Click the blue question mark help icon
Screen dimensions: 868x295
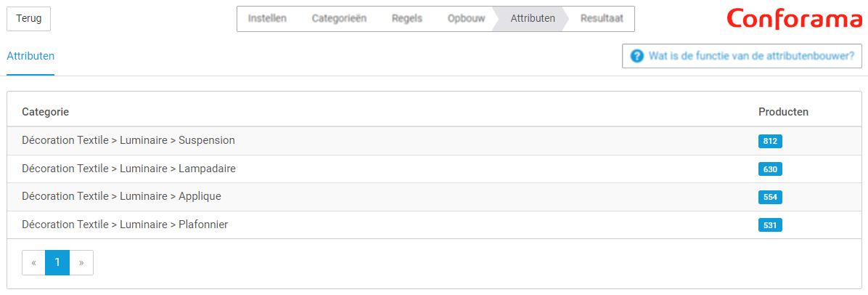[x=637, y=56]
